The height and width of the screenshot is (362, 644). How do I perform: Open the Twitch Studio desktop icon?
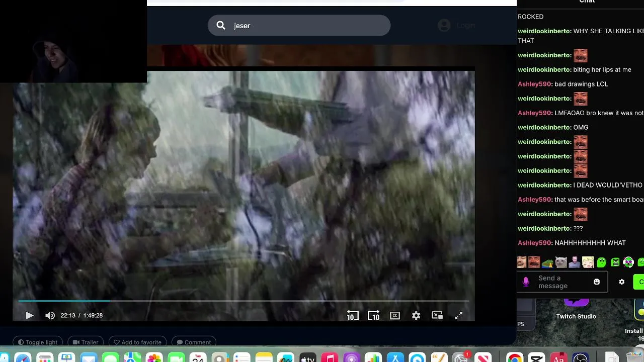(x=576, y=309)
